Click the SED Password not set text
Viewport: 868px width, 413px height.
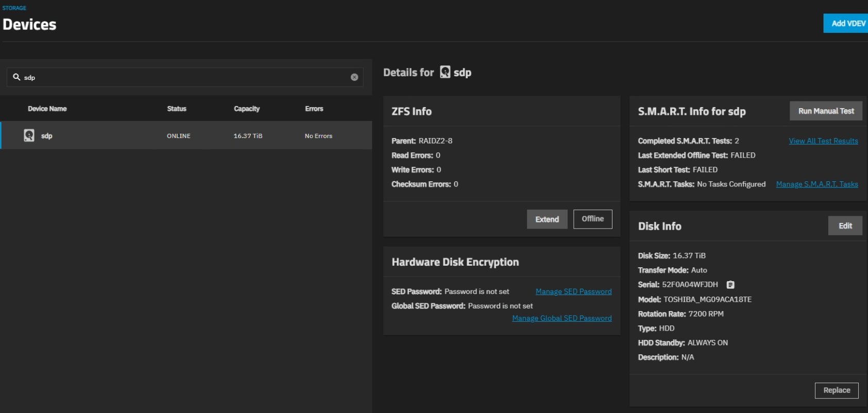tap(477, 291)
